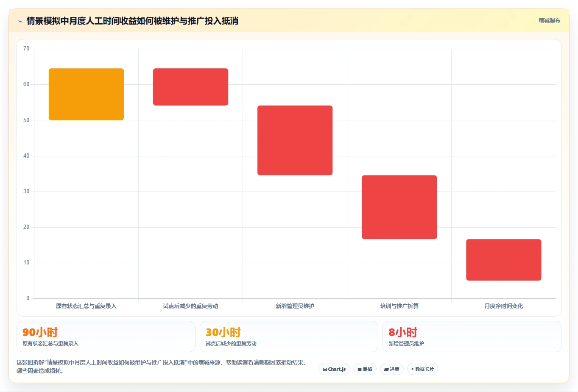
Task: Click the x-axis label 新增管理员维护
Action: [295, 306]
